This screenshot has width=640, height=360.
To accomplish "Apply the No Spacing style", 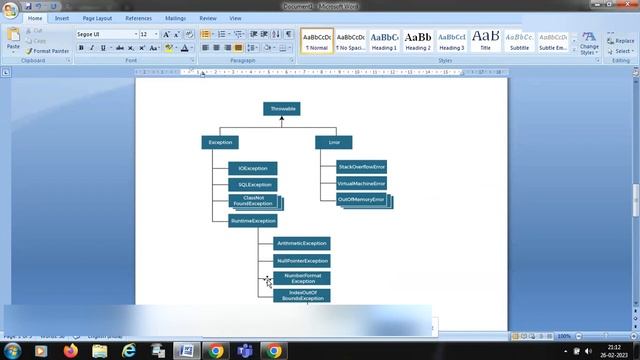I will [350, 41].
